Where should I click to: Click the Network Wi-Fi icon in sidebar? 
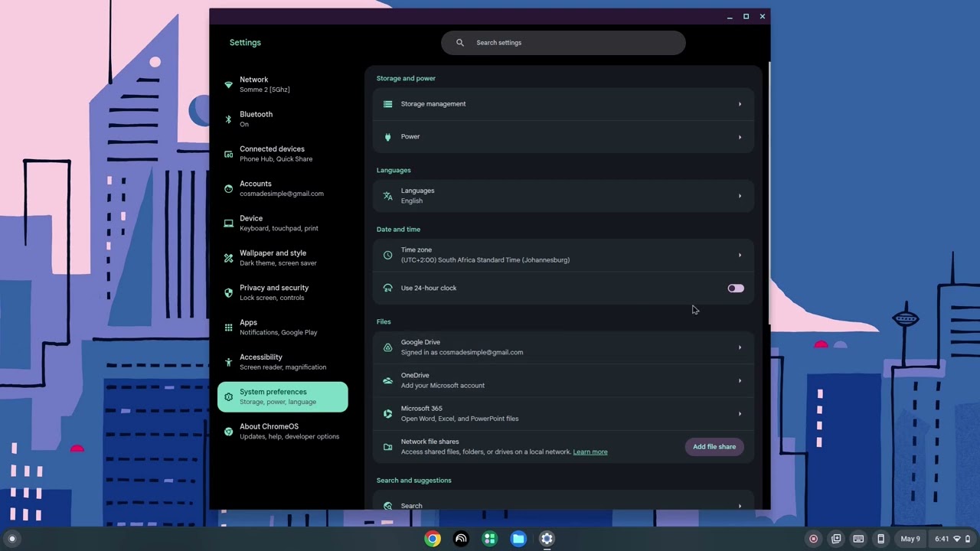228,85
